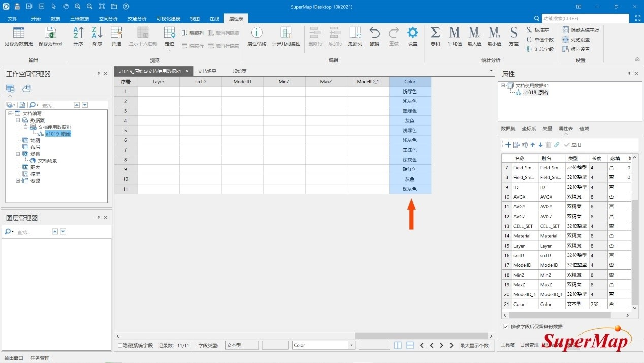Click the 总和 sigma icon
Image resolution: width=644 pixels, height=363 pixels.
click(x=435, y=34)
